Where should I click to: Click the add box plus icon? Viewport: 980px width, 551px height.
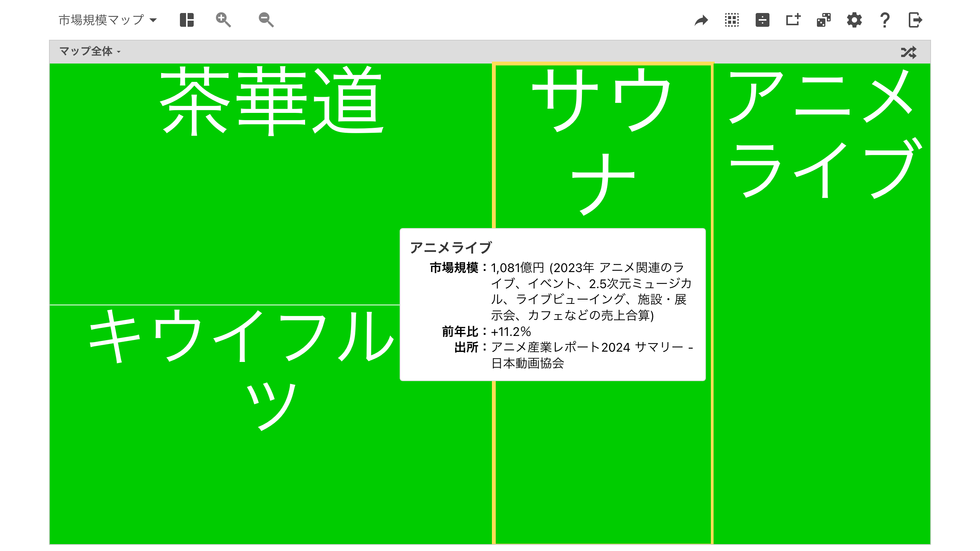pyautogui.click(x=793, y=20)
